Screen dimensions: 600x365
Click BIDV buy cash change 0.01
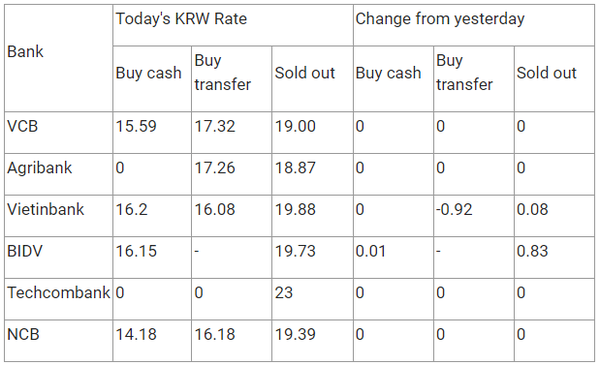click(x=370, y=251)
